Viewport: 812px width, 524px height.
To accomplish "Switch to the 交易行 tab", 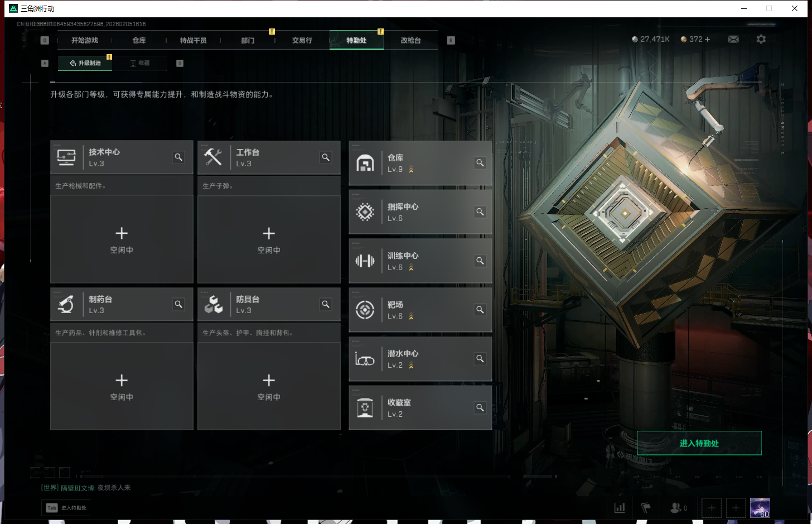I will [x=302, y=40].
